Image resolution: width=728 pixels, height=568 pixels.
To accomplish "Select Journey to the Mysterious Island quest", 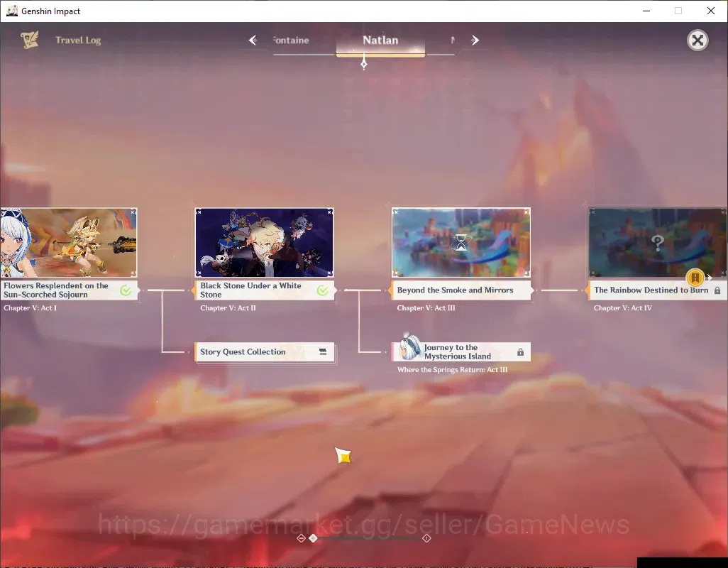I will click(x=461, y=352).
